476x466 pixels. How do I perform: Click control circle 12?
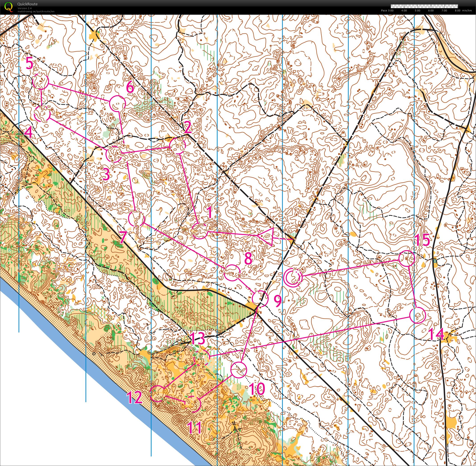(158, 394)
